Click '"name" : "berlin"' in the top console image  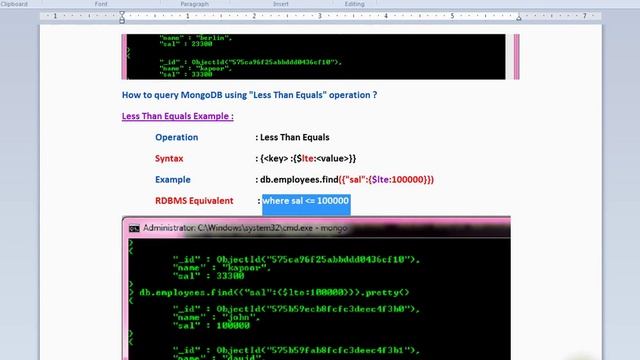pos(196,38)
